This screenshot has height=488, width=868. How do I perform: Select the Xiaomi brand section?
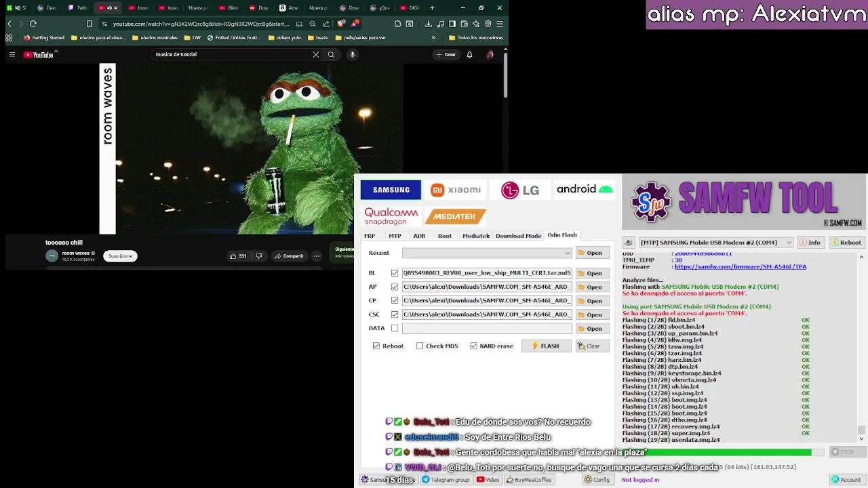(456, 190)
